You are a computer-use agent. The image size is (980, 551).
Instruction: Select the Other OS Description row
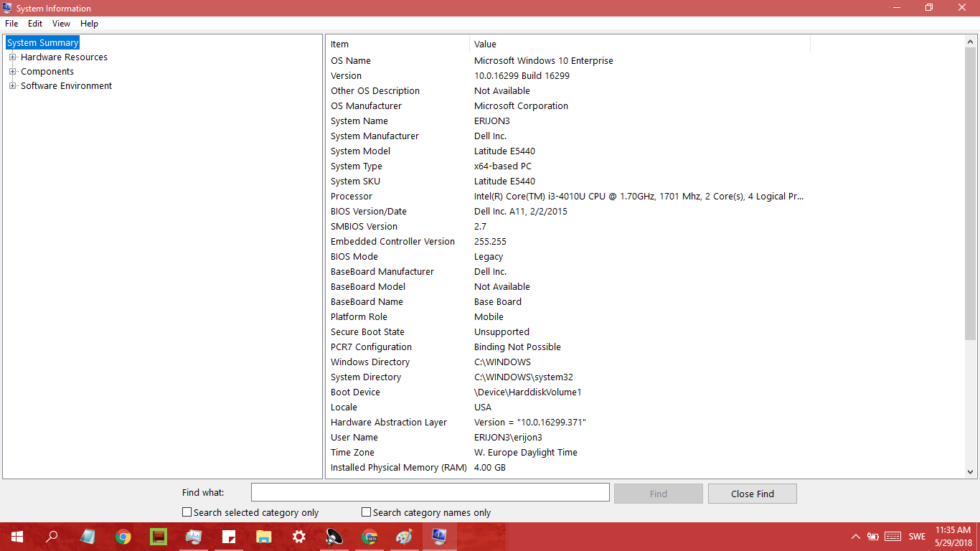tap(568, 91)
